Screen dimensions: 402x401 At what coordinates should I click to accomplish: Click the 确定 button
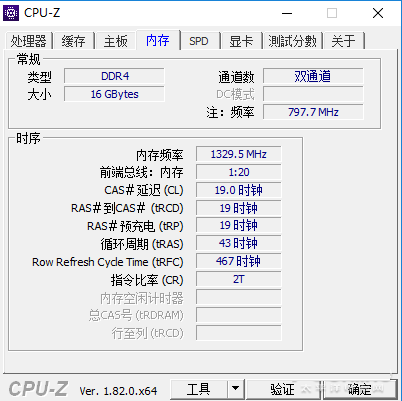[x=360, y=389]
